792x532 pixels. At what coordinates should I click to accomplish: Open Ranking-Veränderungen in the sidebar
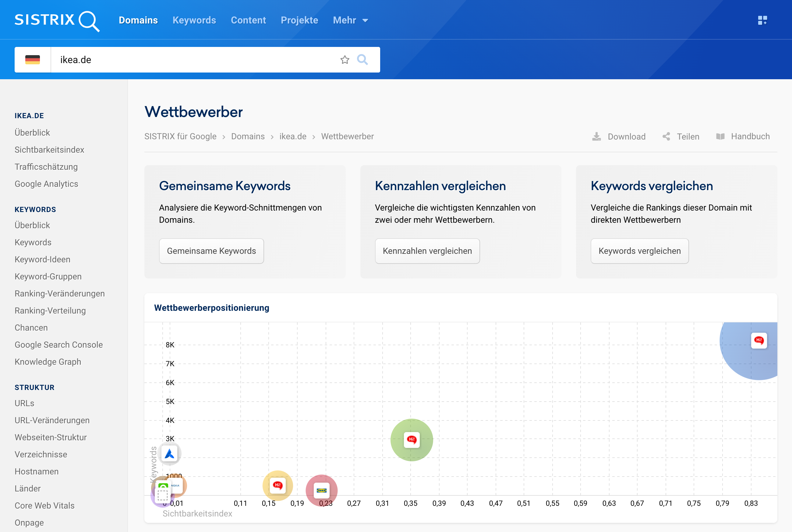60,293
